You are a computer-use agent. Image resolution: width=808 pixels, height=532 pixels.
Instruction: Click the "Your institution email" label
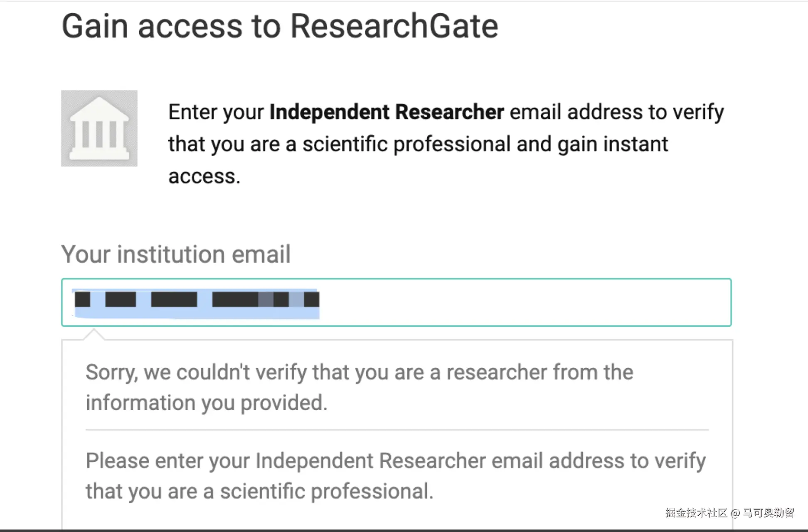(176, 254)
